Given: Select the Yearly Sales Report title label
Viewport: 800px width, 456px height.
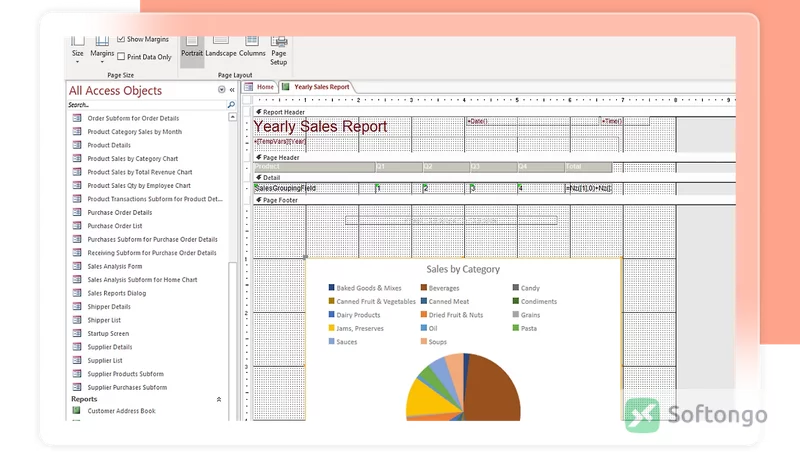Looking at the screenshot, I should 320,126.
